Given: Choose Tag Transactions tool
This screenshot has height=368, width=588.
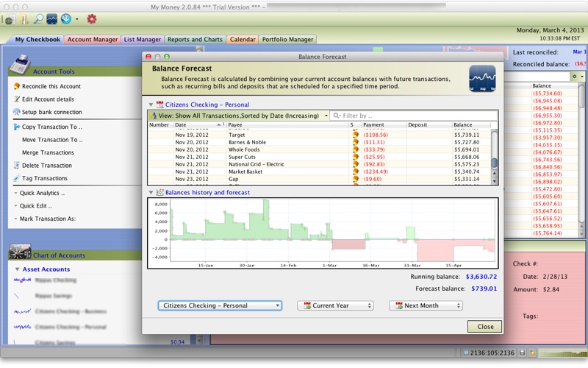Looking at the screenshot, I should coord(44,179).
